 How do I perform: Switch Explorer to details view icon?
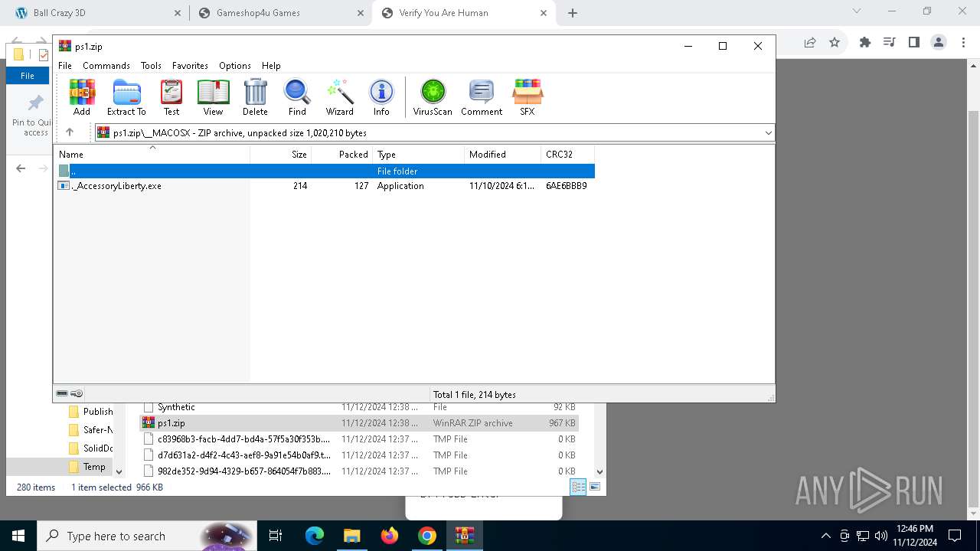click(579, 487)
